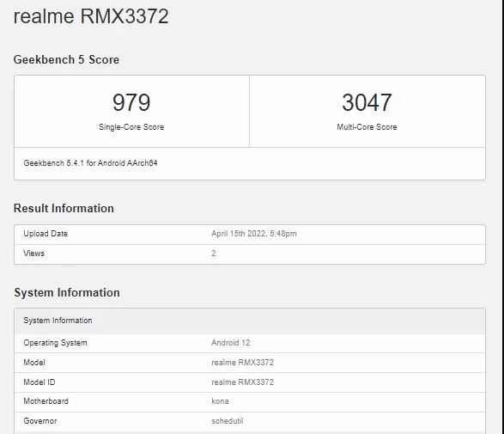Select realme RMX3372 in the Model row
This screenshot has width=504, height=434.
click(x=242, y=363)
